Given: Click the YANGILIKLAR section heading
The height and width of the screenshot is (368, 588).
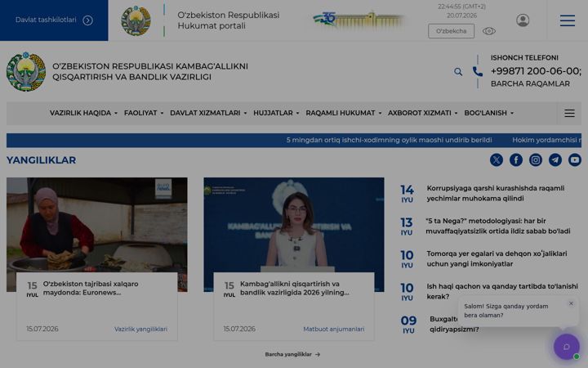Looking at the screenshot, I should pos(42,160).
